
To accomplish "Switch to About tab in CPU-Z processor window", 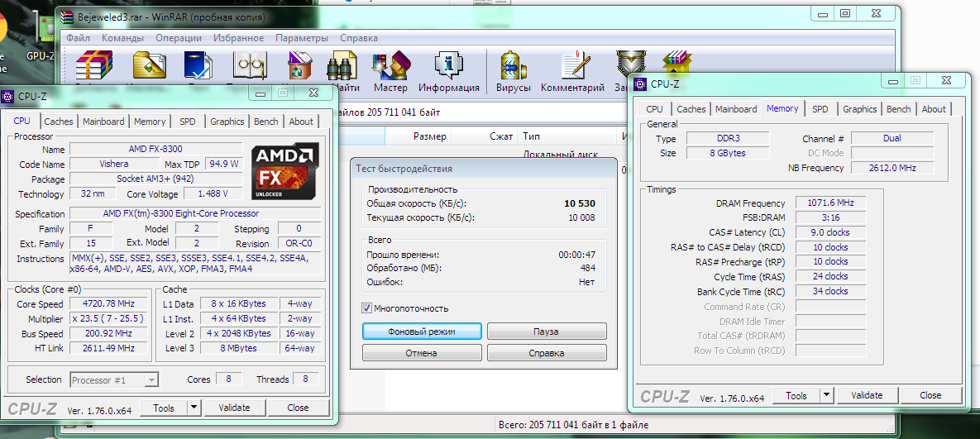I will (x=301, y=122).
